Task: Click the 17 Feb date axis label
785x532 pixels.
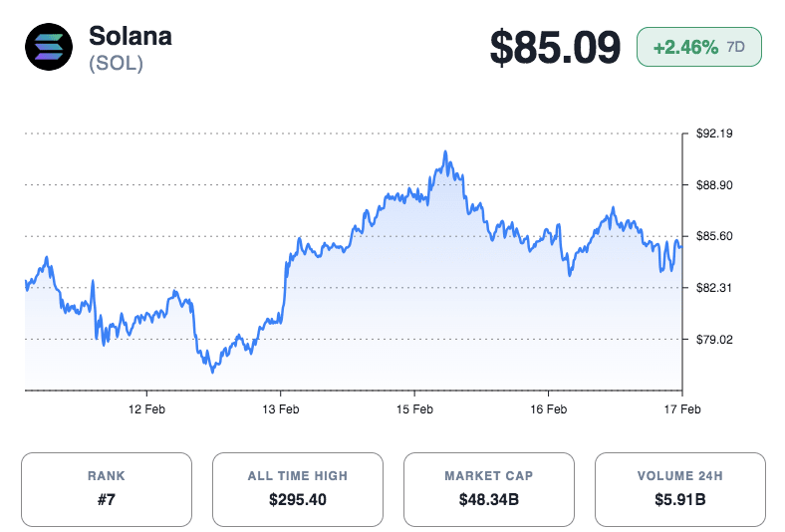Action: 681,409
